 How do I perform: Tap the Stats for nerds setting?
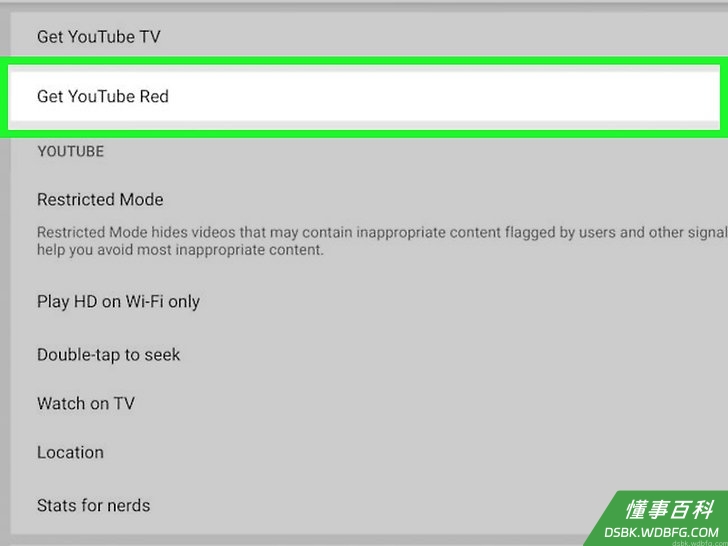(x=369, y=505)
